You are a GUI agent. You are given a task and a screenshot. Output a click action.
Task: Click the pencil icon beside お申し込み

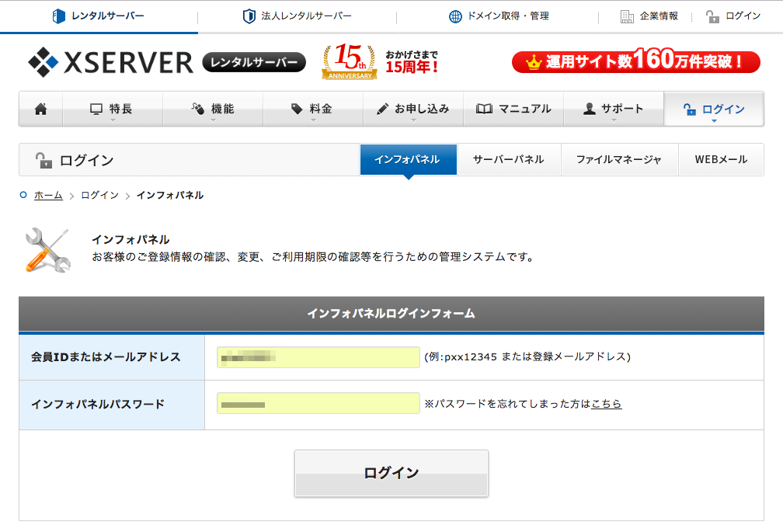pyautogui.click(x=382, y=109)
